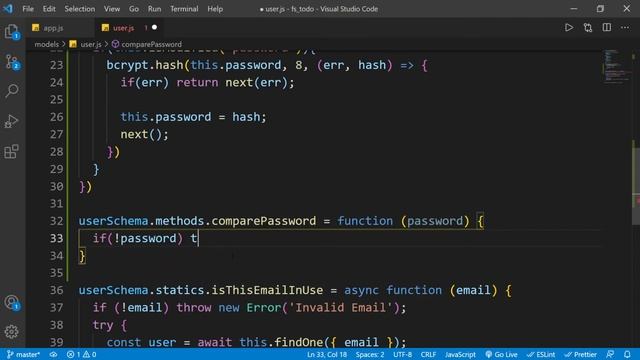Open the Extensions view
Viewport: 640px width, 360px height.
(x=11, y=151)
